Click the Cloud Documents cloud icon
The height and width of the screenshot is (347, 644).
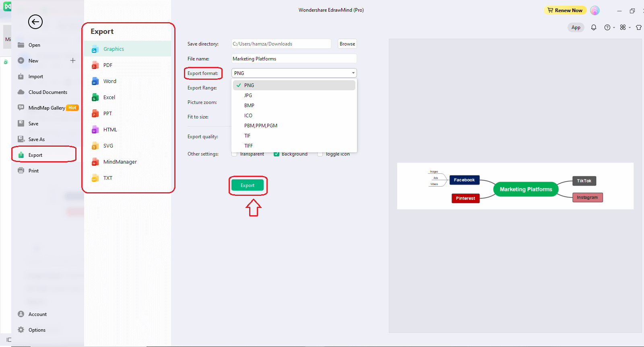[21, 92]
